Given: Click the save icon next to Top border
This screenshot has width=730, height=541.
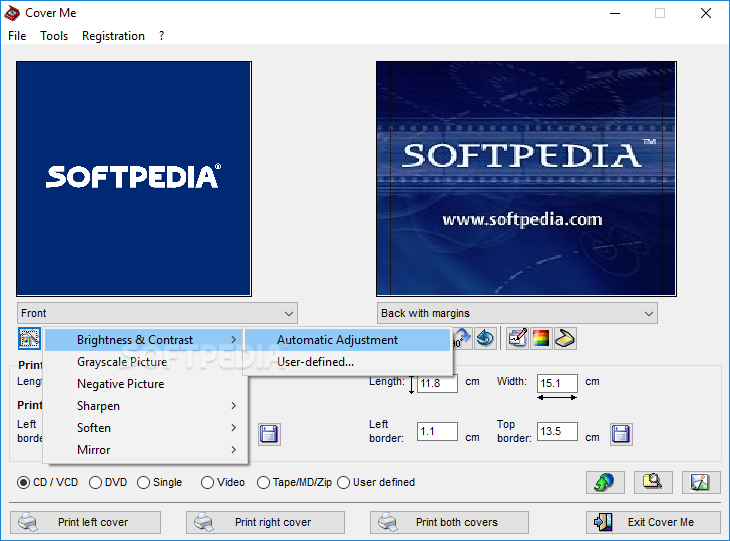Looking at the screenshot, I should [x=621, y=434].
